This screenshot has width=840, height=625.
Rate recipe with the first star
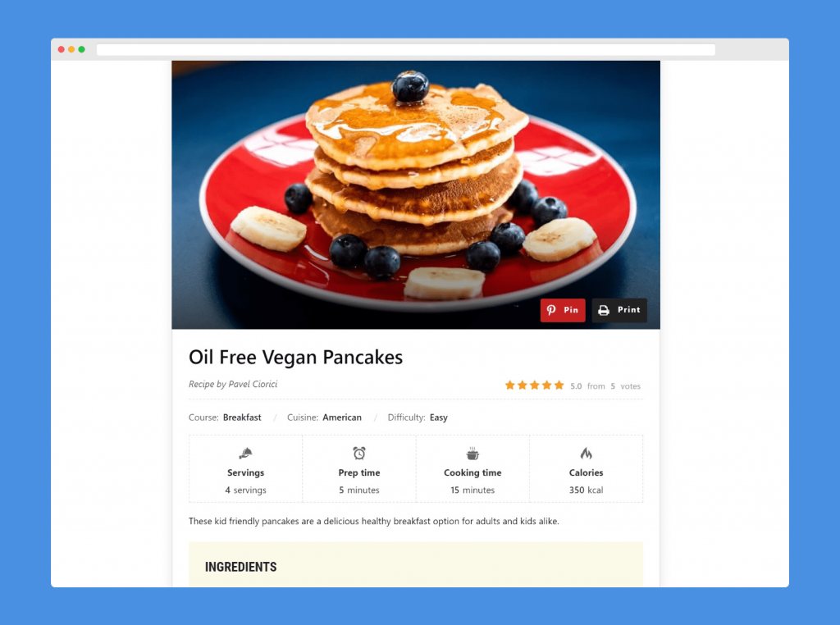click(510, 385)
